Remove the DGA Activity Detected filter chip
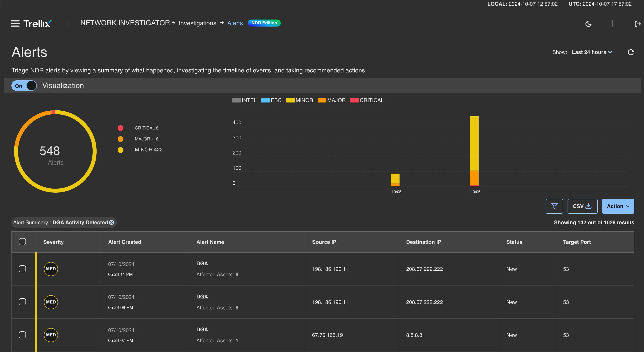The height and width of the screenshot is (352, 644). [112, 222]
